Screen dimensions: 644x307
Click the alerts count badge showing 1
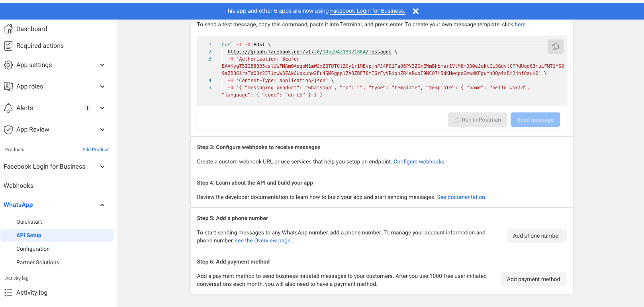pyautogui.click(x=88, y=108)
